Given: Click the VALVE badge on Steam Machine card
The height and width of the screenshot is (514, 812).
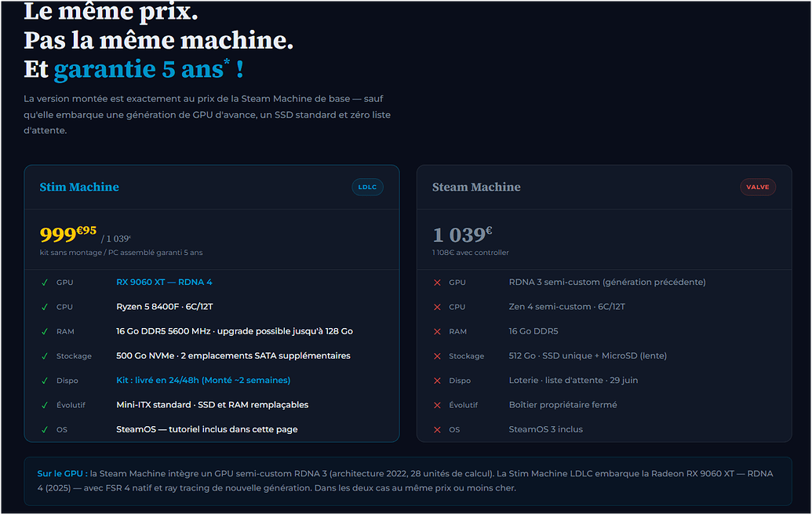Looking at the screenshot, I should (x=758, y=187).
